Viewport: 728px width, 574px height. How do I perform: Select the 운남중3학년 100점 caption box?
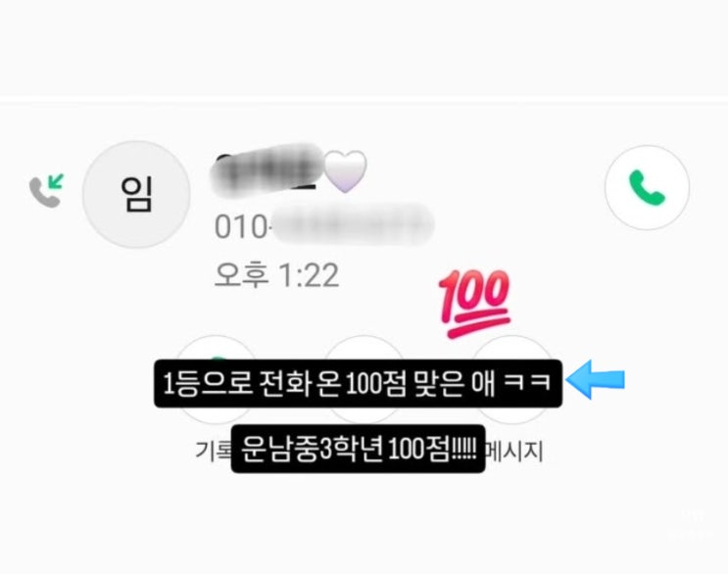[x=358, y=449]
